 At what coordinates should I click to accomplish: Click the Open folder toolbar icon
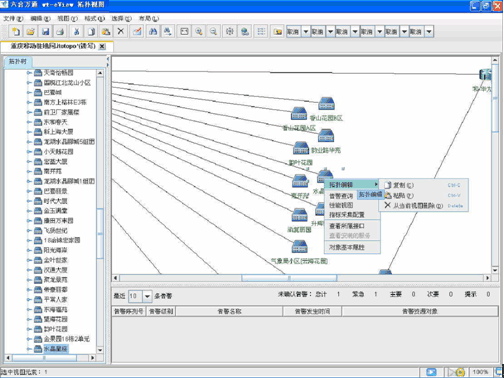(30, 32)
